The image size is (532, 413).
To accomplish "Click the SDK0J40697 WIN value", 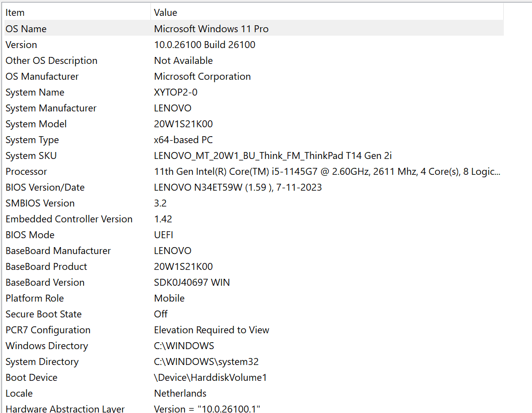I will (192, 283).
